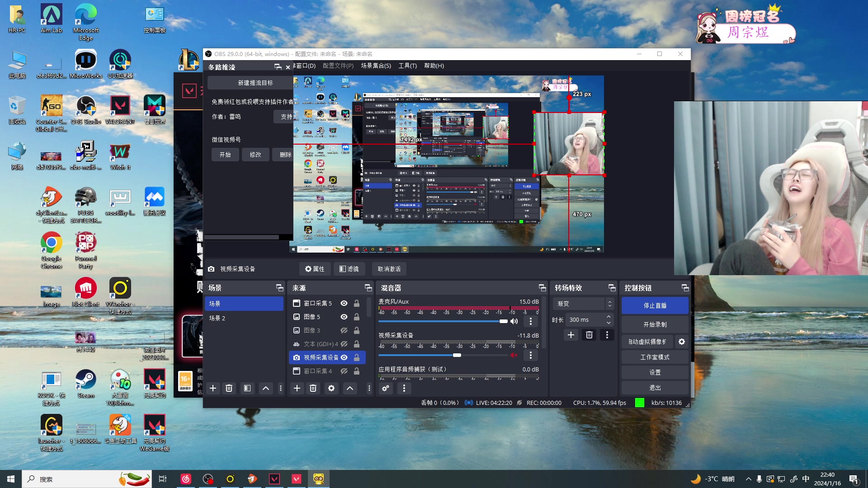Remove selected source with trash icon
Viewport: 868px width, 488px height.
tap(313, 388)
